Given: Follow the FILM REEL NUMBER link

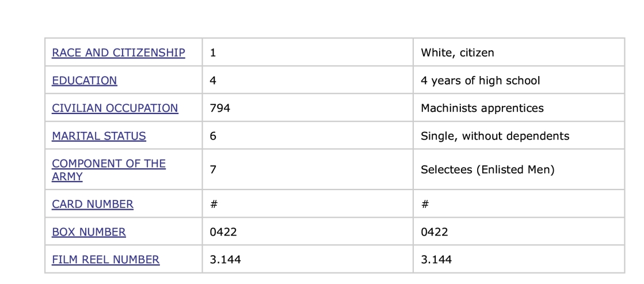Looking at the screenshot, I should [x=105, y=260].
